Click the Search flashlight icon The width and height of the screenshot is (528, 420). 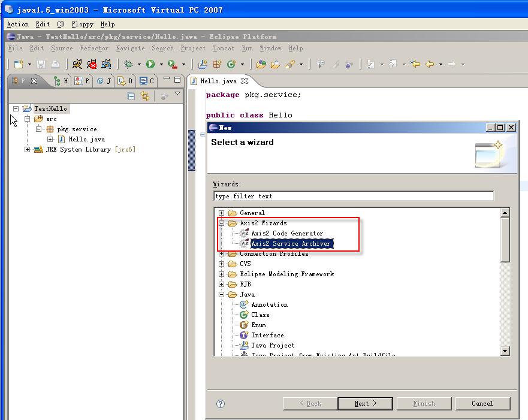coord(290,64)
